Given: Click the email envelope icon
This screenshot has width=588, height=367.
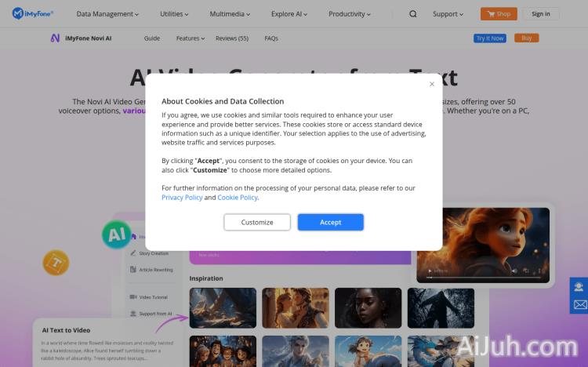Looking at the screenshot, I should point(579,304).
